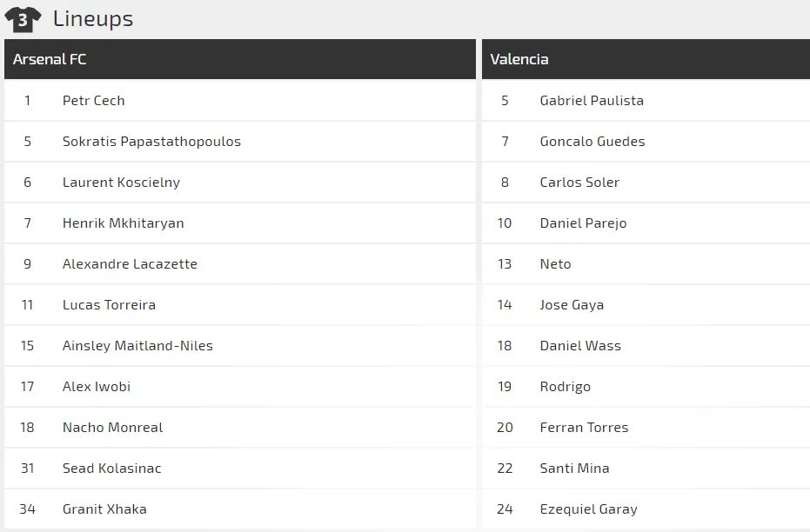This screenshot has width=810, height=532.
Task: Open Lucas Torreira's player row
Action: click(109, 305)
